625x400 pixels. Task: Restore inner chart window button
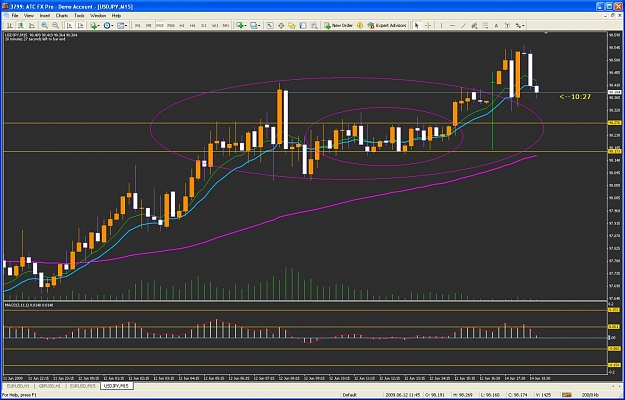pyautogui.click(x=613, y=16)
